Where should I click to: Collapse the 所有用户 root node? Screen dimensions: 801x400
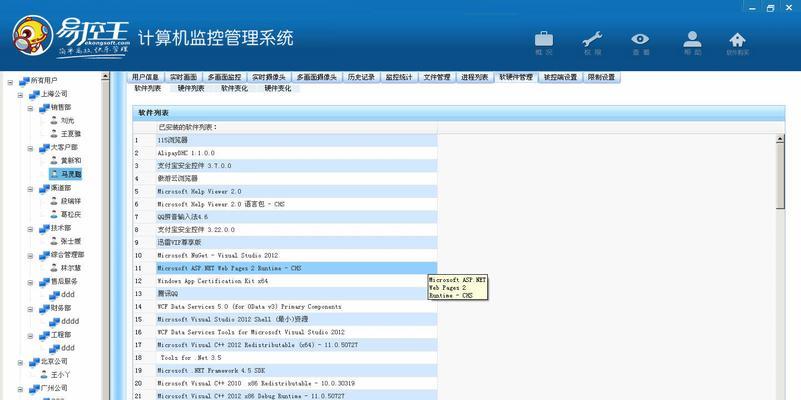click(x=10, y=81)
